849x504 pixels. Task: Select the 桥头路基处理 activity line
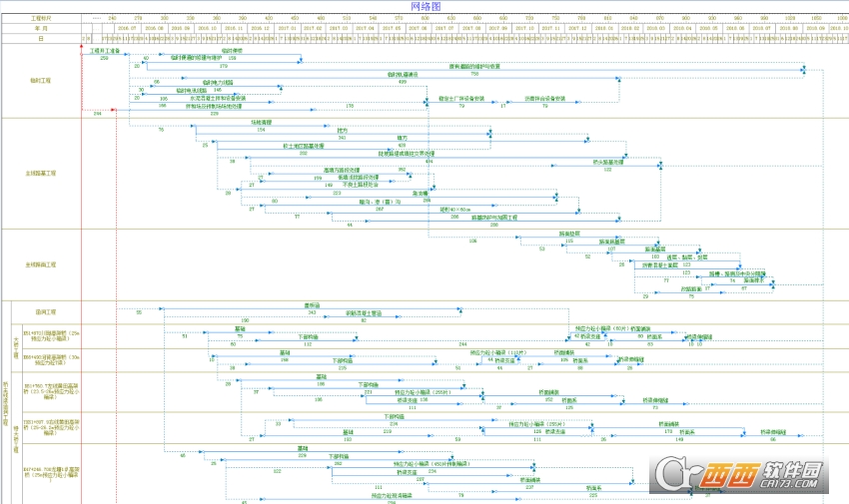tap(607, 165)
